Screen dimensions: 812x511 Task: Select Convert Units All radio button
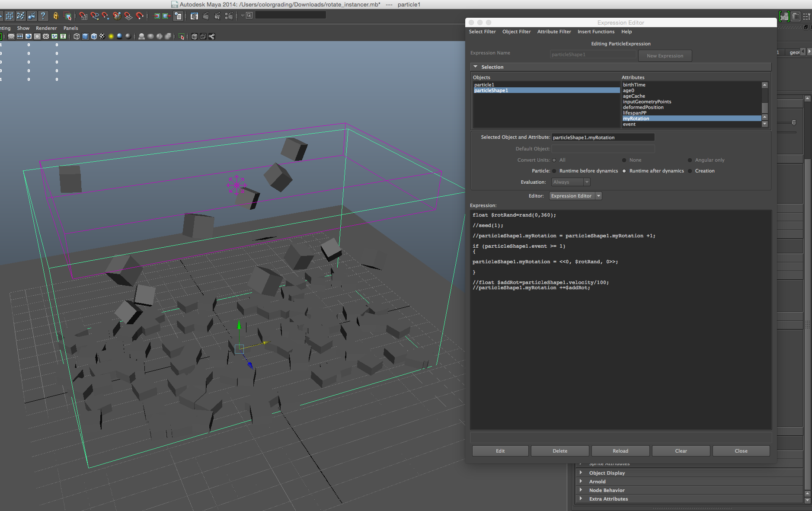(554, 160)
